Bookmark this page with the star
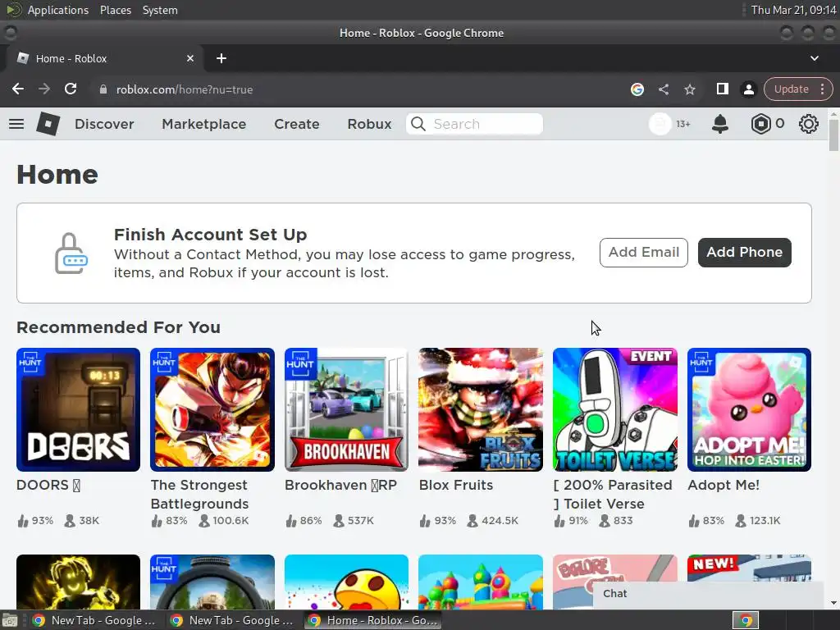This screenshot has height=630, width=840. [689, 89]
